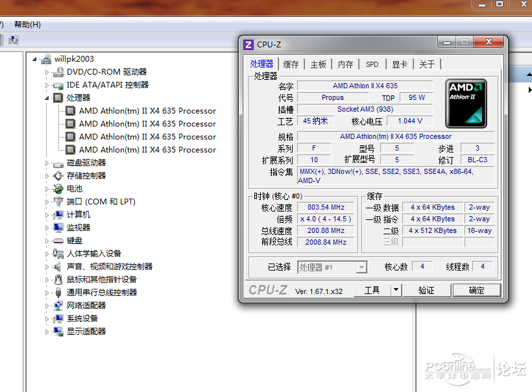Image resolution: width=532 pixels, height=392 pixels.
Task: Click the 声音、视频和游戏控制器 speaker icon
Action: pos(58,267)
